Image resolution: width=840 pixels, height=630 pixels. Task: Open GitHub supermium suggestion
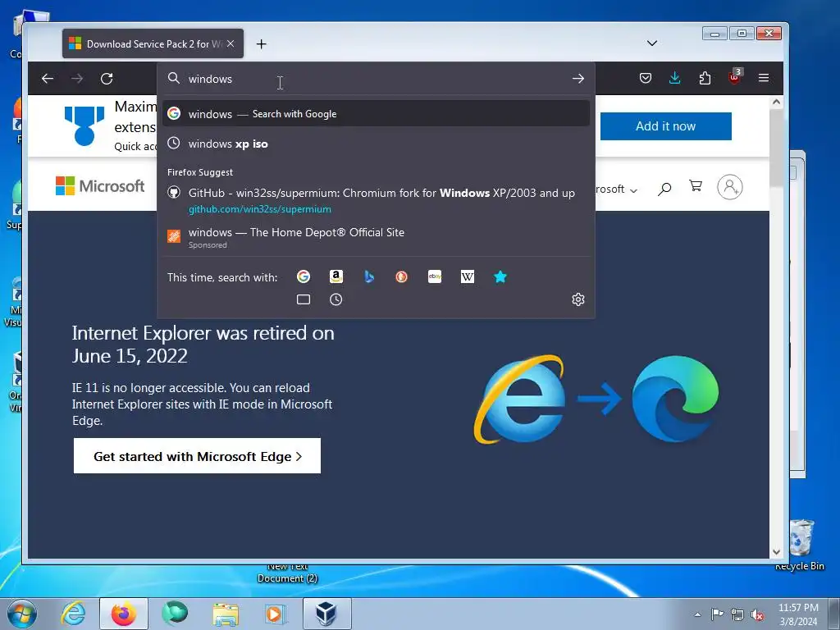click(x=376, y=200)
